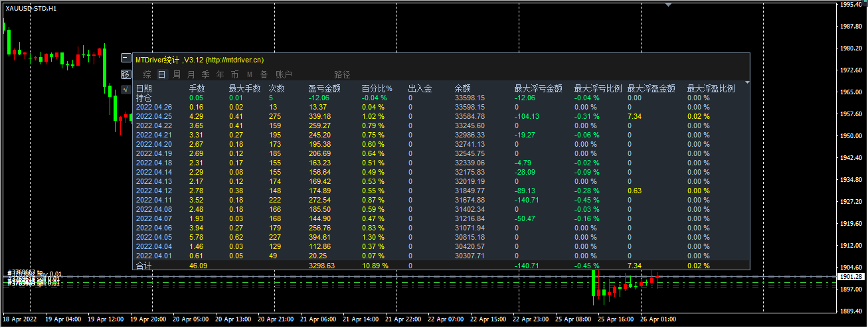The width and height of the screenshot is (868, 328).
Task: Open the 周 weekly tab
Action: 176,74
